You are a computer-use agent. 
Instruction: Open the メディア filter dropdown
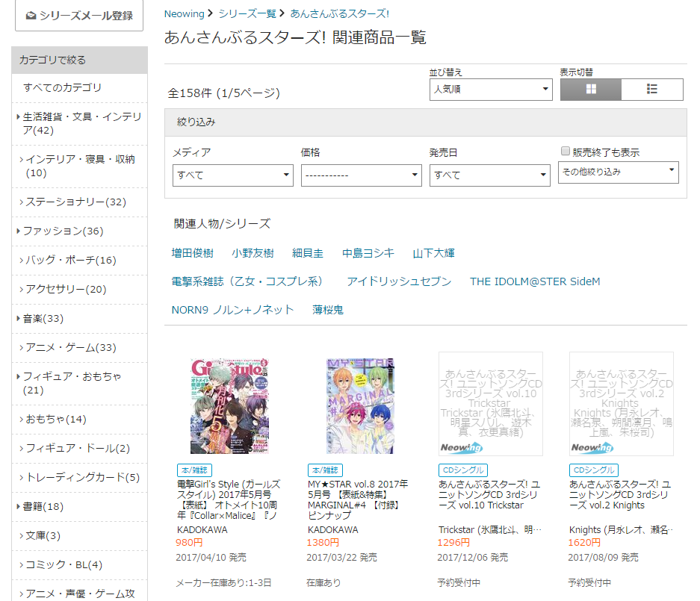click(232, 175)
